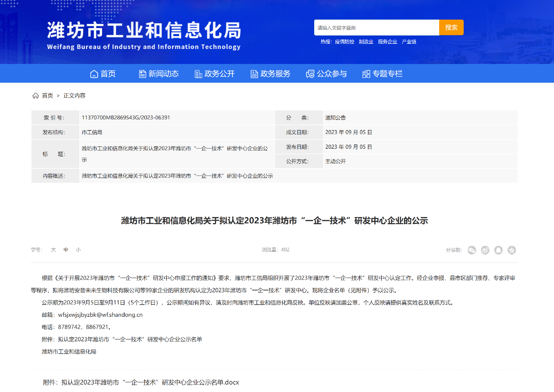Click the 发布日期 value 2023 年 09 月 05 日
The image size is (554, 392).
click(349, 147)
